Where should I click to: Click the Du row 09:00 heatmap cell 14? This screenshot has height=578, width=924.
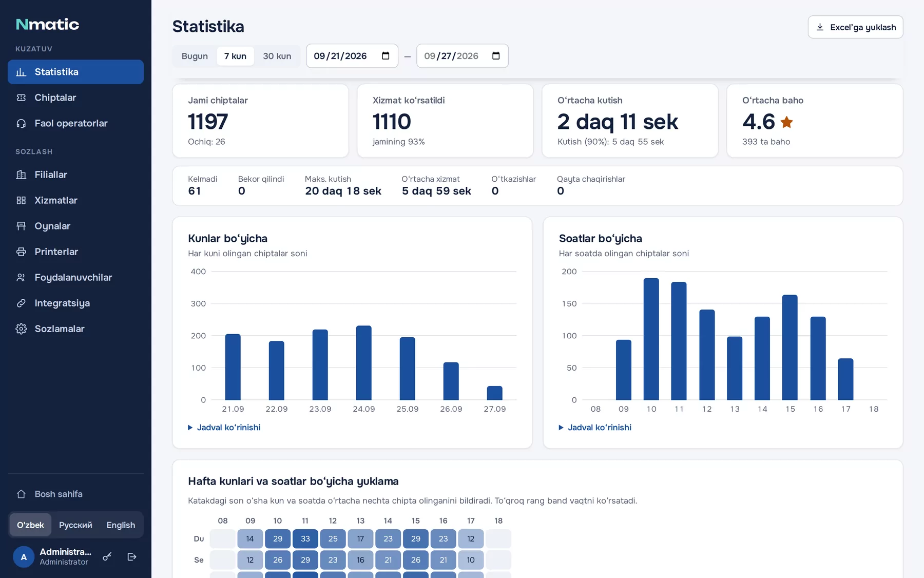tap(250, 538)
